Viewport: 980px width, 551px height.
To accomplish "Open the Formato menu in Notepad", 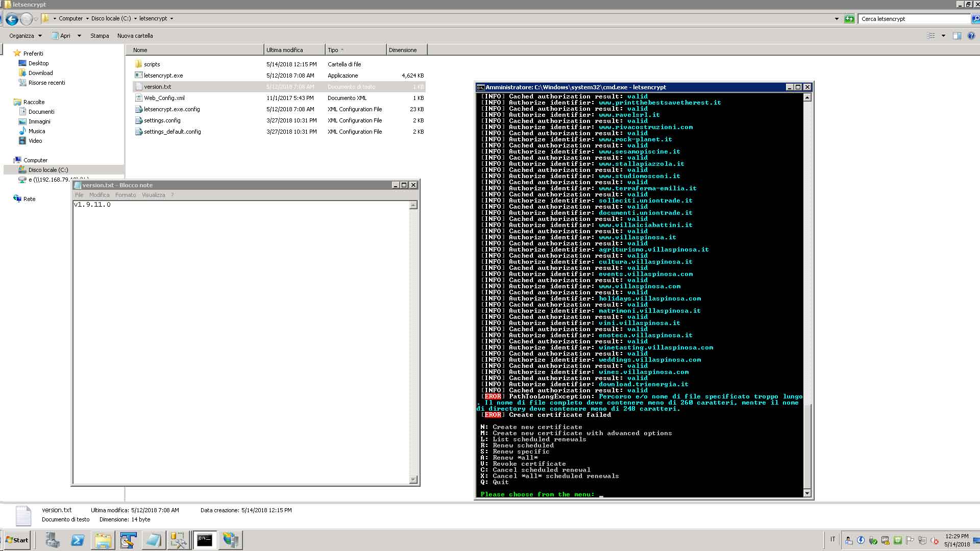I will click(126, 195).
